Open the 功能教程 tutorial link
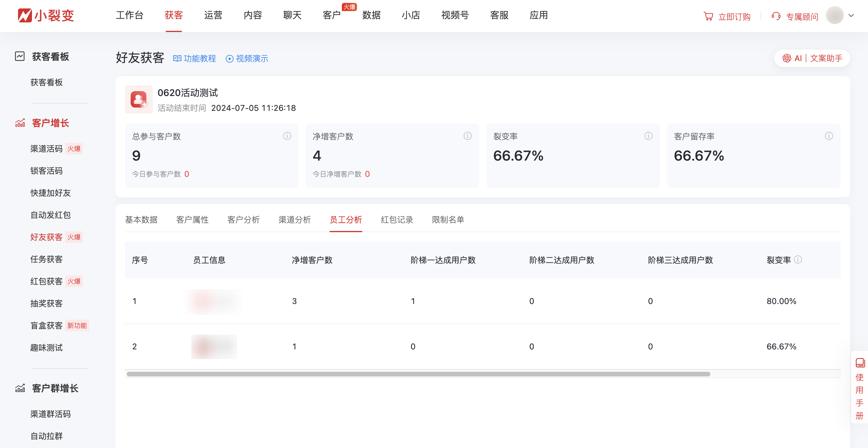 200,58
